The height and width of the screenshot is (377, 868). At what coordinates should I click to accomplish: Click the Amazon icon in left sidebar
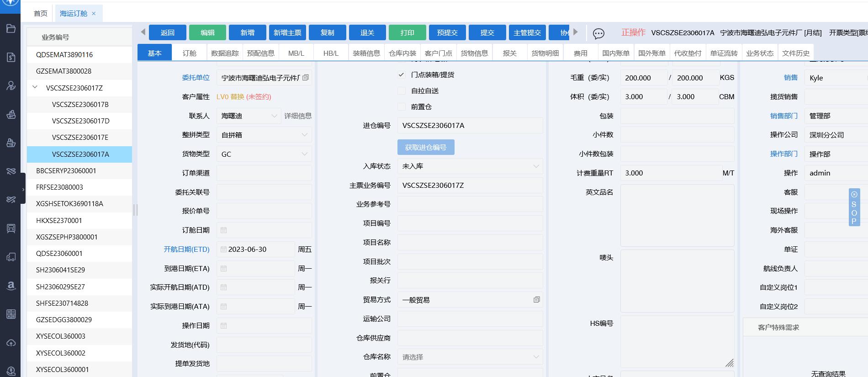[11, 286]
